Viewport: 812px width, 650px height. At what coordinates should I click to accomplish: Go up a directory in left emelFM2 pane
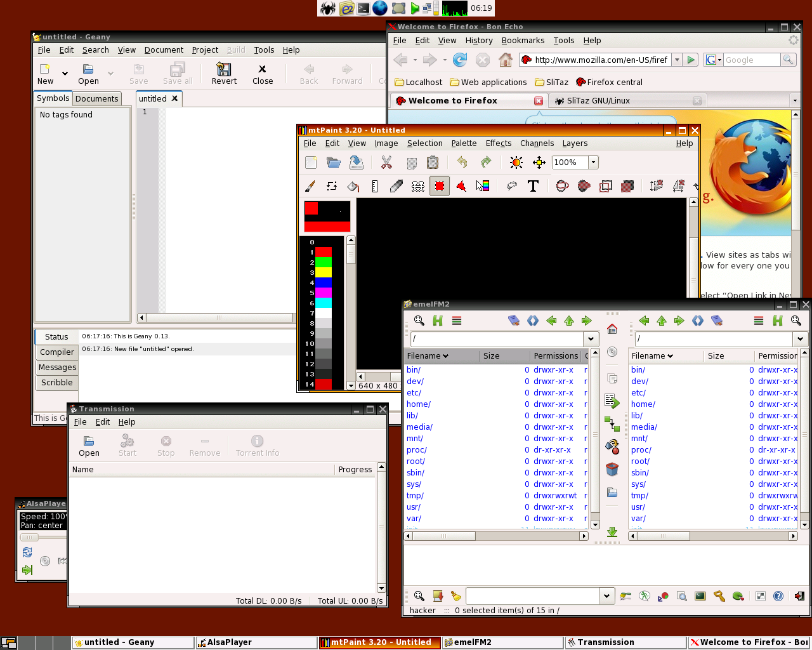pyautogui.click(x=569, y=321)
